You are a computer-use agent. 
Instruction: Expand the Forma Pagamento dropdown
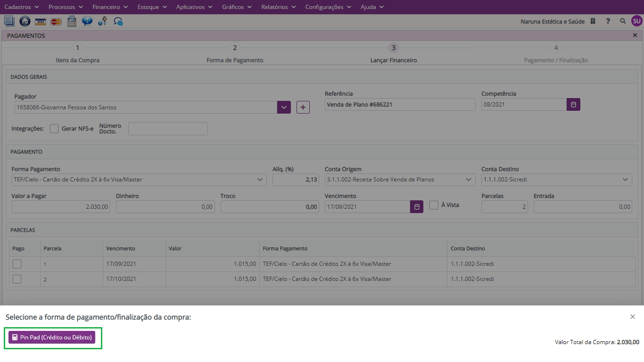click(260, 180)
